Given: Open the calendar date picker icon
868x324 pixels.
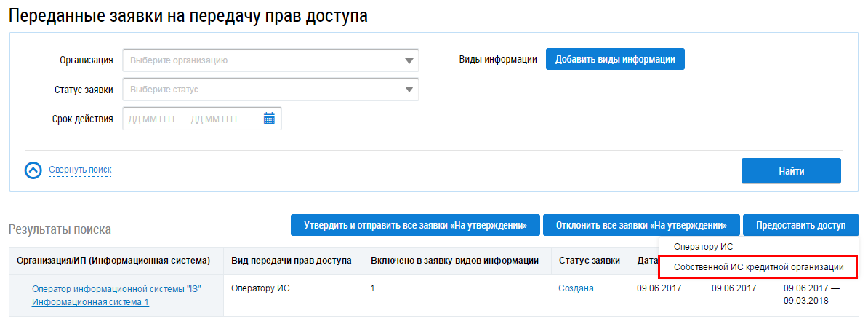Looking at the screenshot, I should pos(269,119).
